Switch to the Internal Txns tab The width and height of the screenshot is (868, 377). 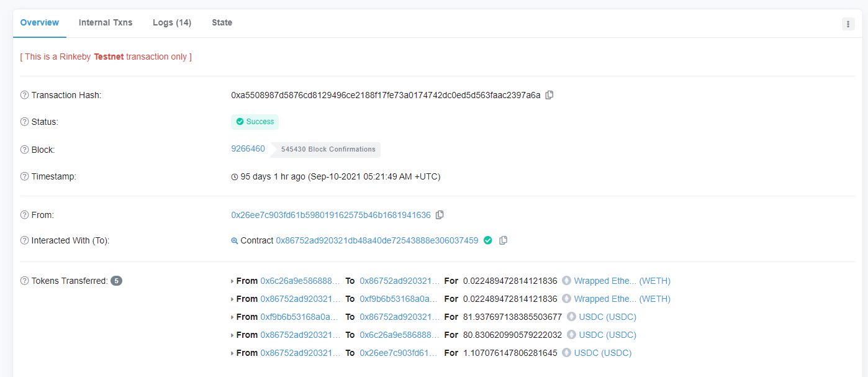106,22
